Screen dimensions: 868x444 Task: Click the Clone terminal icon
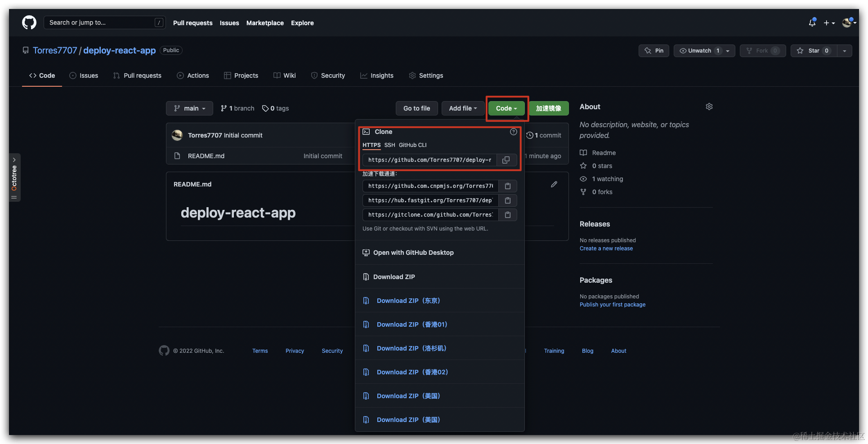(x=366, y=132)
